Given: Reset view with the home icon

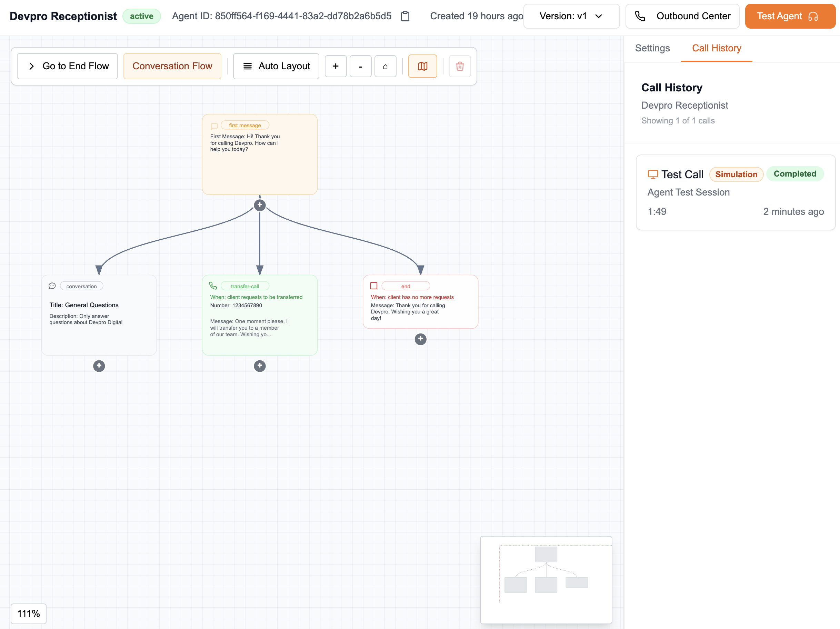Looking at the screenshot, I should [x=385, y=66].
